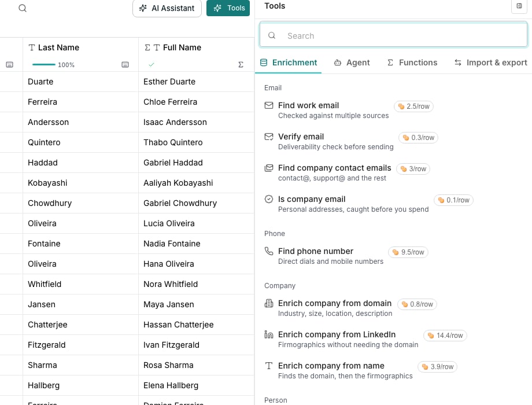This screenshot has width=532, height=405.
Task: Click the Enrichment tab database icon
Action: pos(264,62)
